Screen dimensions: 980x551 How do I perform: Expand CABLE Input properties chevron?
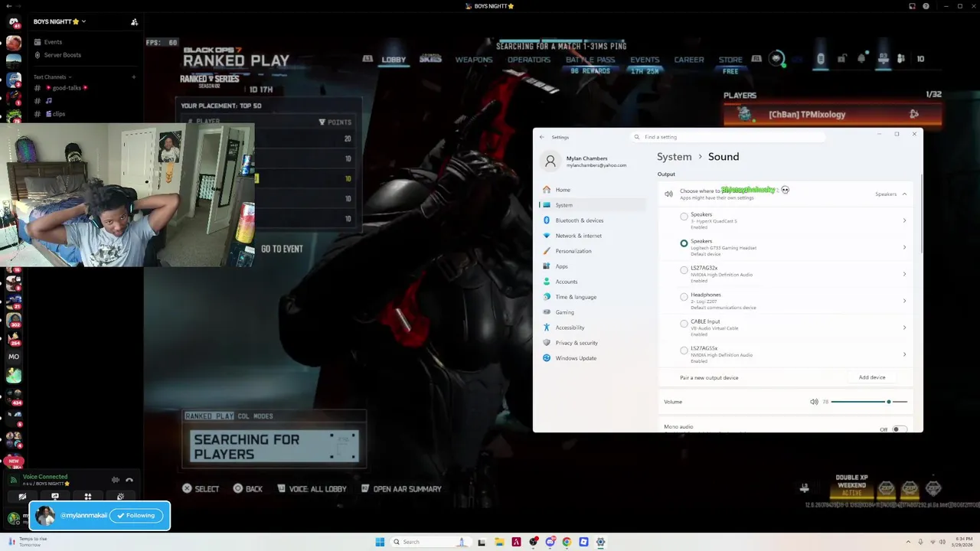[x=904, y=328]
